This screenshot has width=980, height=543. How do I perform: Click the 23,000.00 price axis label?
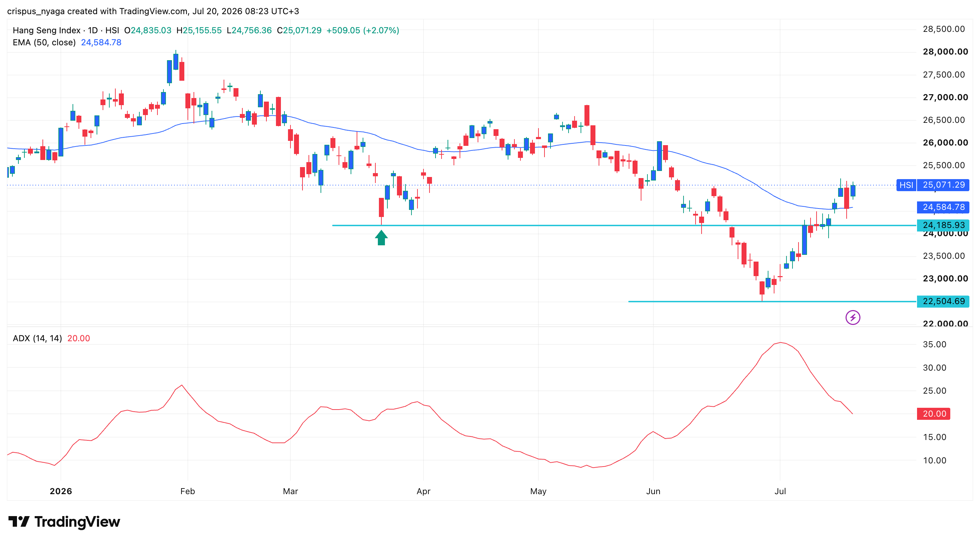click(x=945, y=279)
